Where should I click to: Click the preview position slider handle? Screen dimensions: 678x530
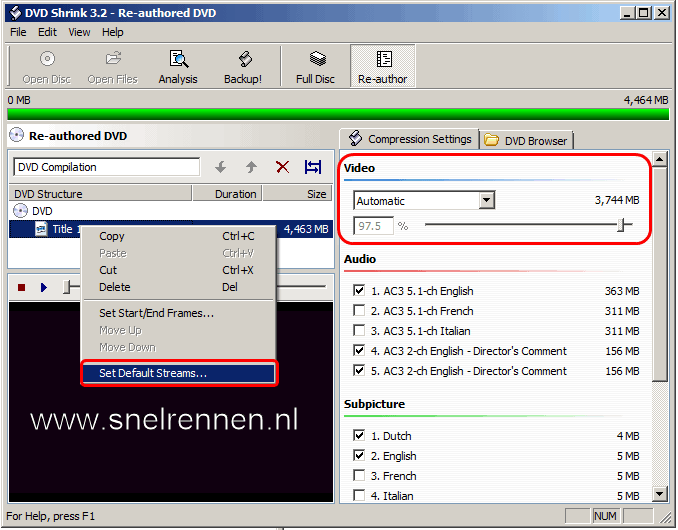coord(67,287)
